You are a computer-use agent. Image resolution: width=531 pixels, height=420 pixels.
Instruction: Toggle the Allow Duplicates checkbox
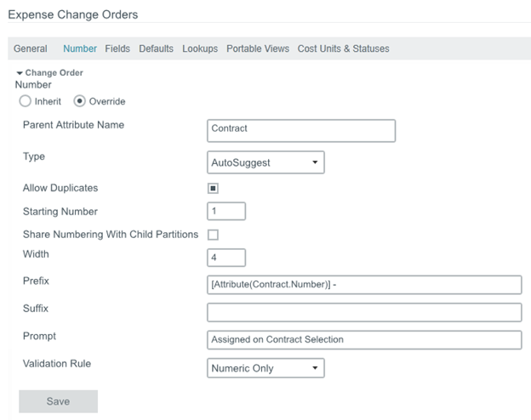(x=213, y=188)
